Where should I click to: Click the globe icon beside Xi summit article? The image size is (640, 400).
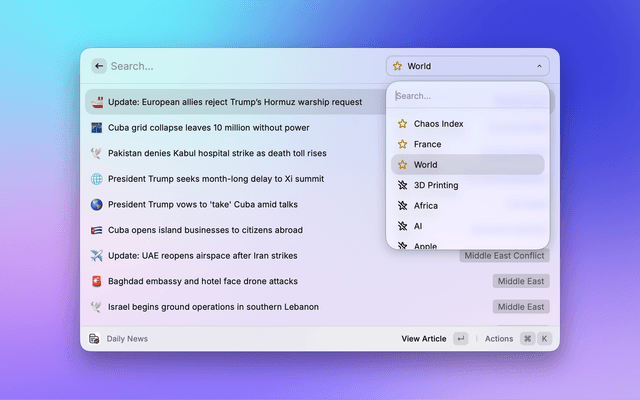coord(97,179)
